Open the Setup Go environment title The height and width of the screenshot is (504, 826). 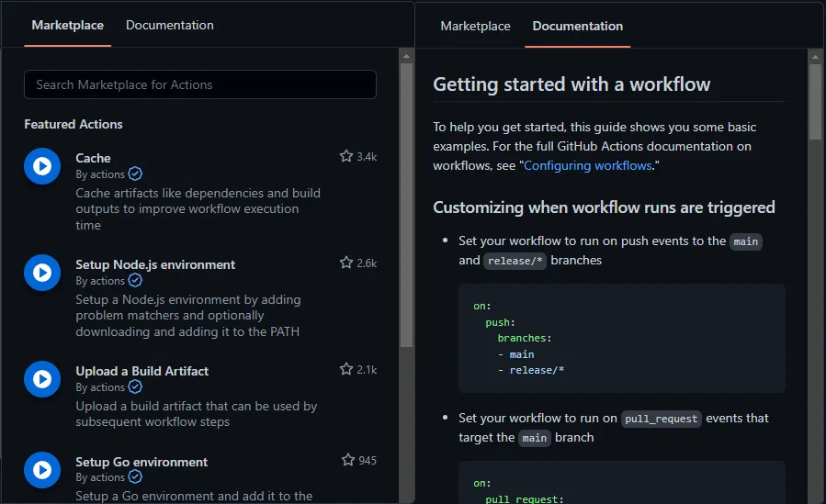(x=141, y=462)
